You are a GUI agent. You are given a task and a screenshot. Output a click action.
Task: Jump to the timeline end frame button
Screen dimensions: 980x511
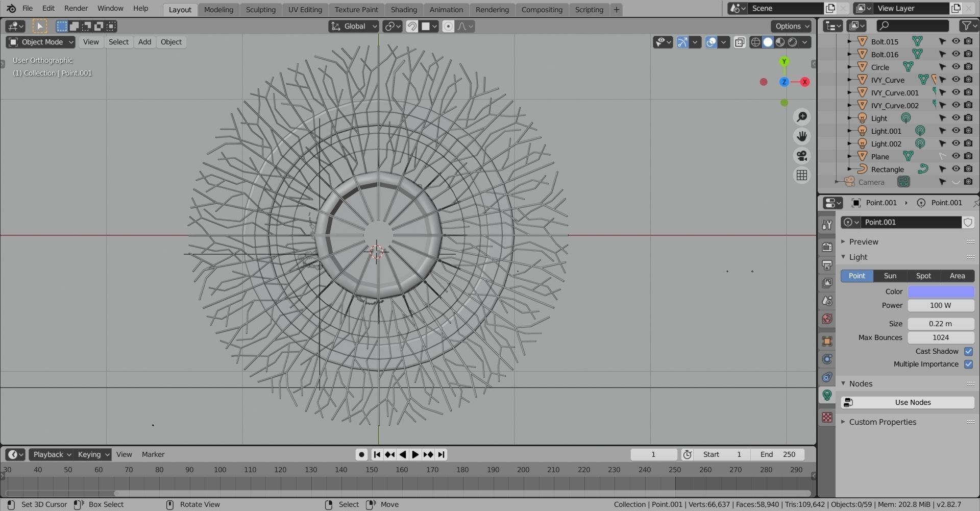[x=441, y=454]
